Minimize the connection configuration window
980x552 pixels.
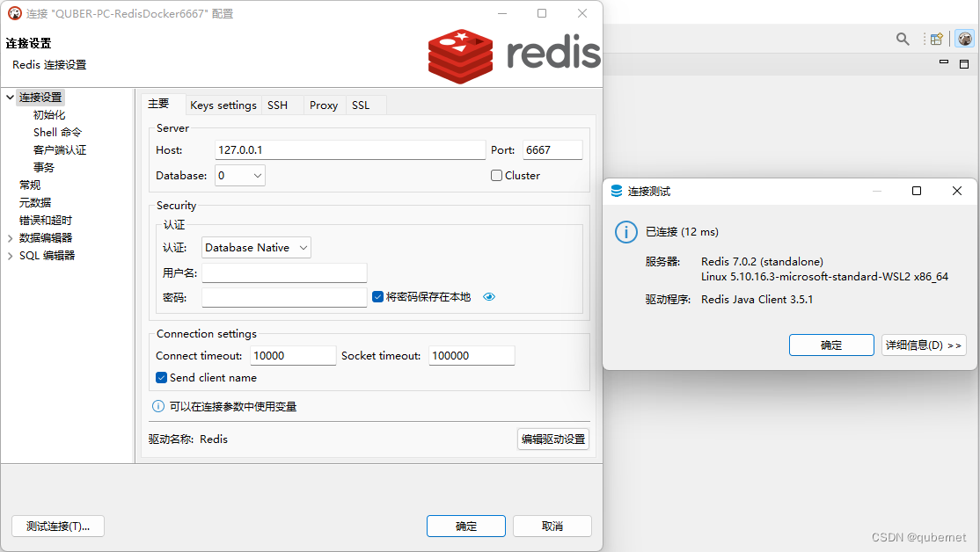[x=501, y=13]
